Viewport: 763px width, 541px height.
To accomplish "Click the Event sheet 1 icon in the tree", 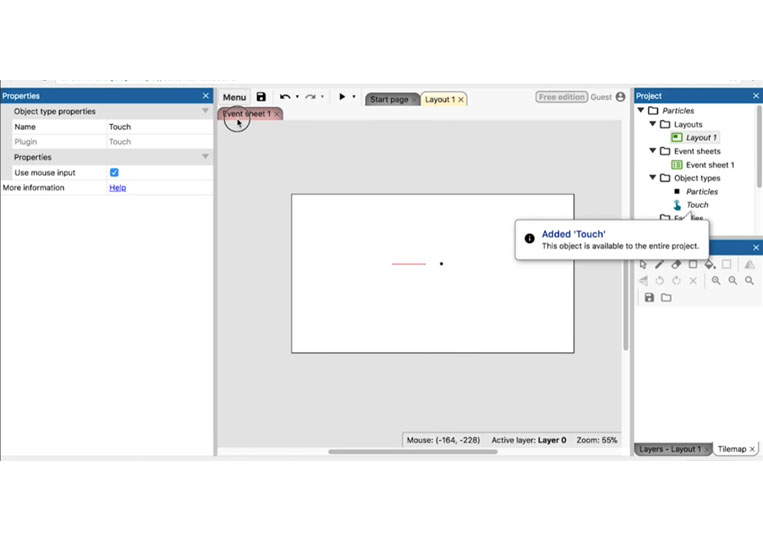I will tap(676, 165).
